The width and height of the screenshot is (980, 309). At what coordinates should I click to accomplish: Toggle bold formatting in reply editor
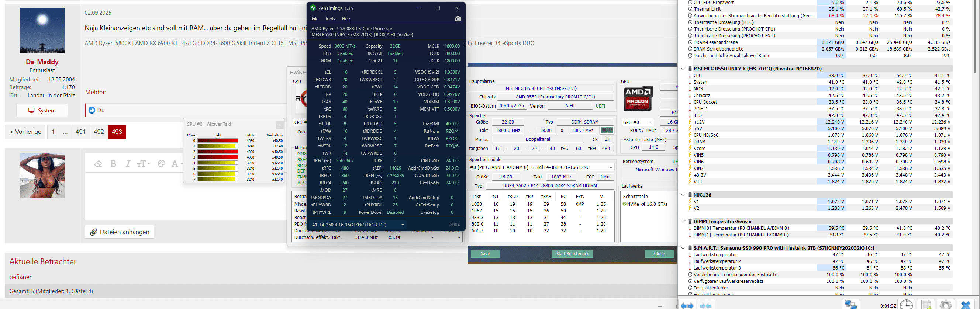pyautogui.click(x=113, y=164)
